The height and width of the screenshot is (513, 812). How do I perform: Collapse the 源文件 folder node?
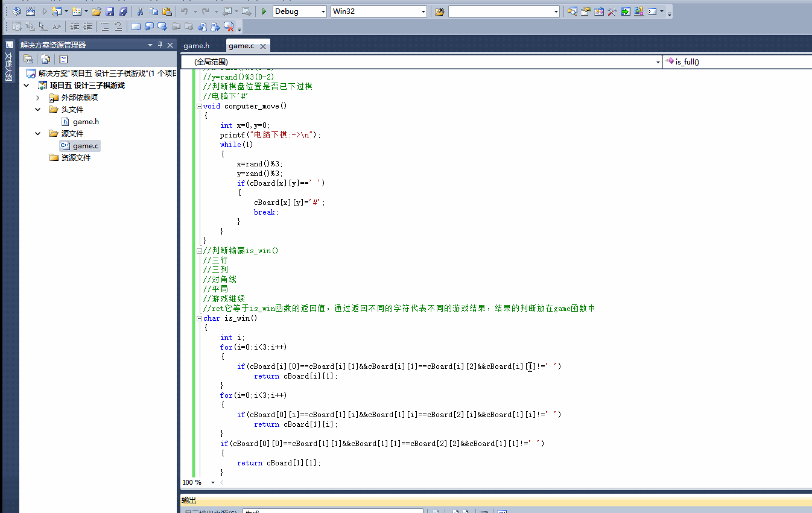click(38, 134)
